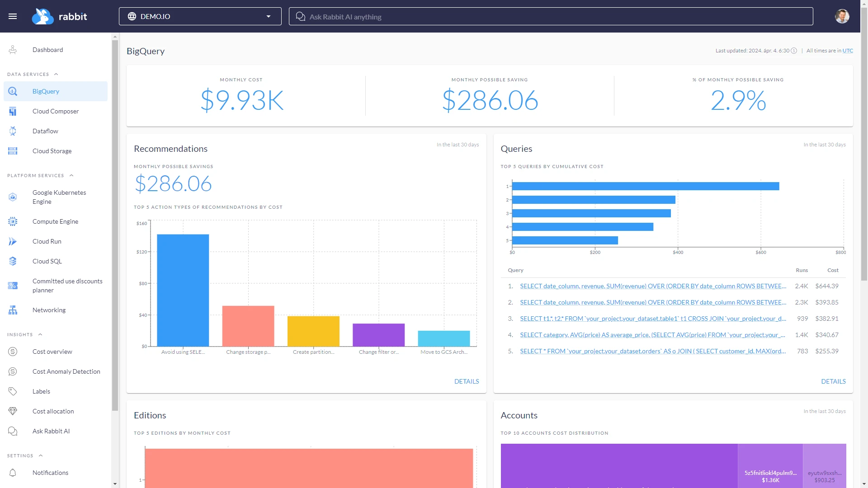
Task: Click the info icon next to last updated time
Action: pyautogui.click(x=794, y=51)
